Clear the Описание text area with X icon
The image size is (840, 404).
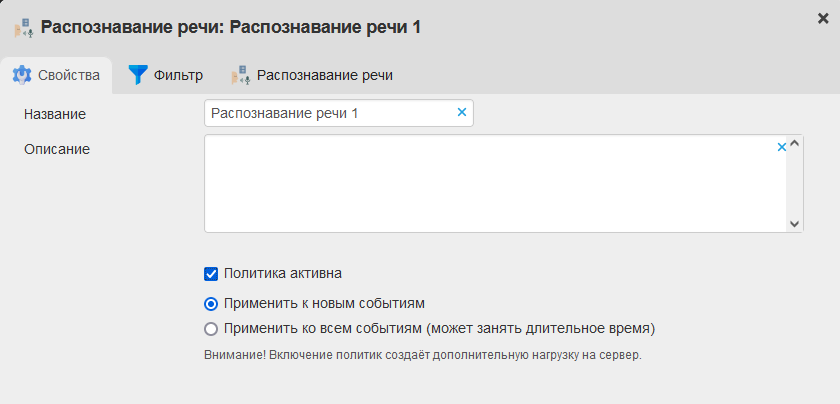[782, 147]
